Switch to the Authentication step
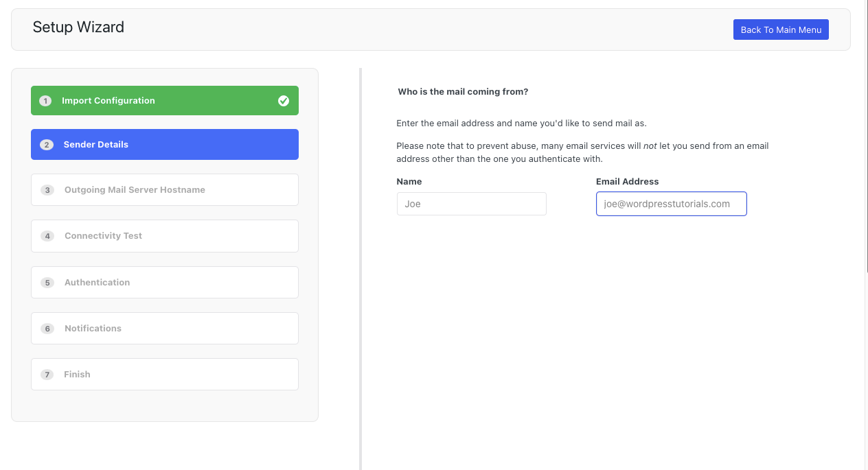Screen dimensions: 868x470 (164, 282)
